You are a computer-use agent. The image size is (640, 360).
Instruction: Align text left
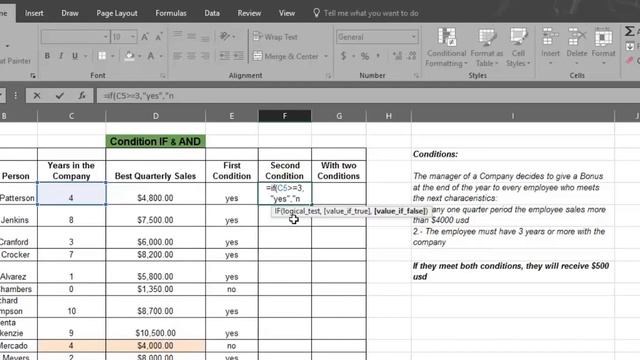[177, 56]
